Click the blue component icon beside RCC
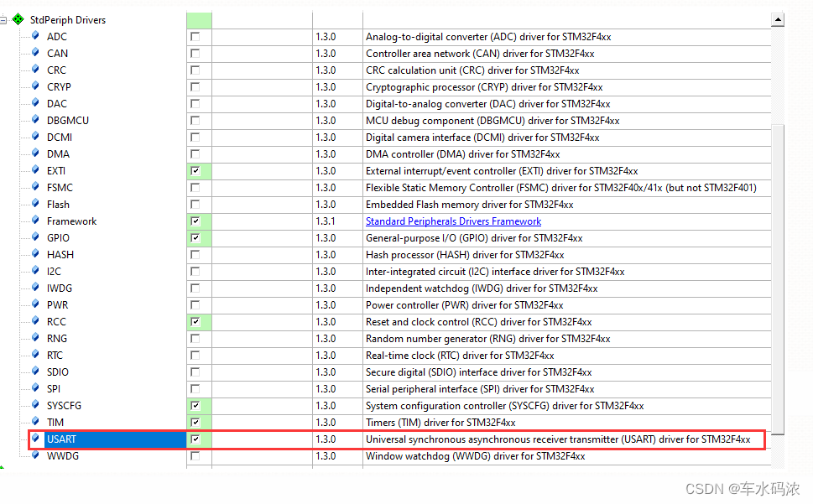The width and height of the screenshot is (813, 504). tap(35, 320)
